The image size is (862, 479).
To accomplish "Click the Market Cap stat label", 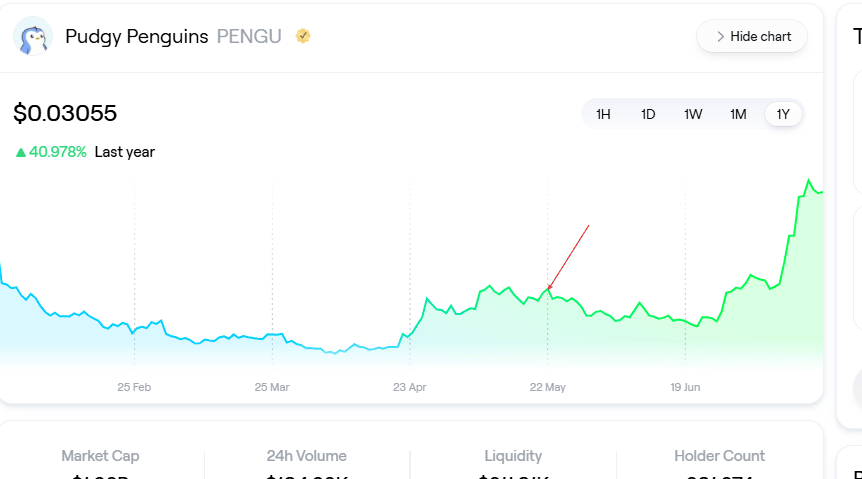I will tap(100, 456).
